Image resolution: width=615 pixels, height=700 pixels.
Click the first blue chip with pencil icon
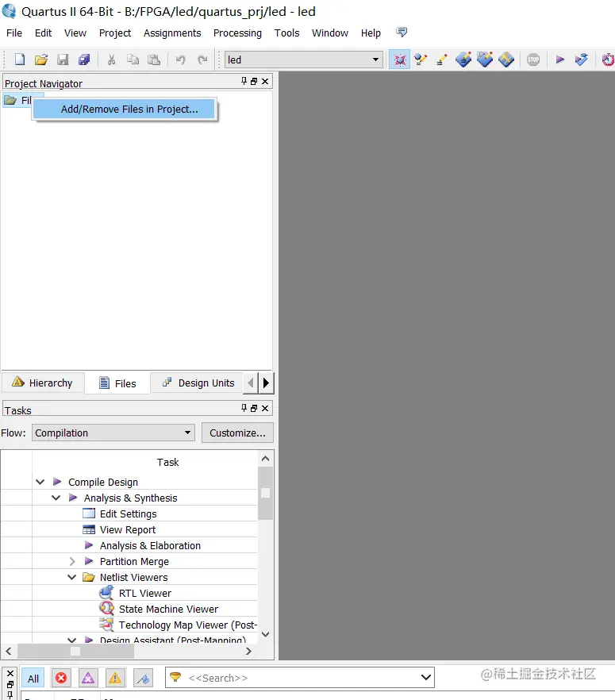(463, 60)
